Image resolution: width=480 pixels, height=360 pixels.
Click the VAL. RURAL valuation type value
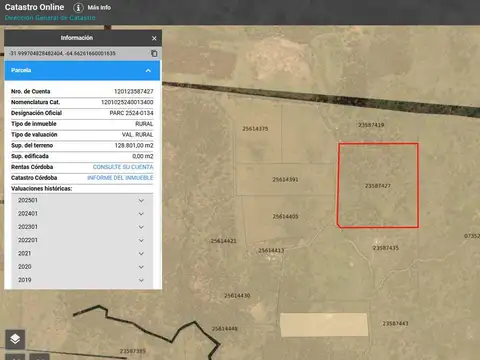[x=137, y=135]
